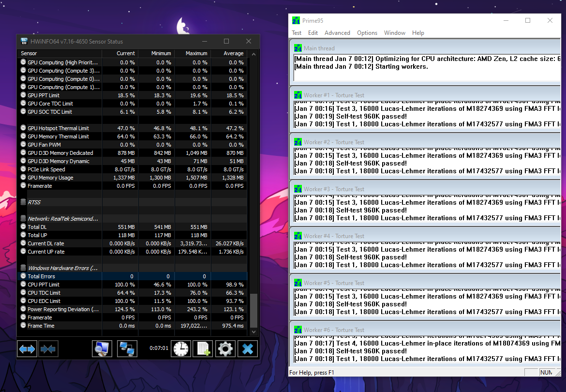This screenshot has height=392, width=566.
Task: Open HWiNFO sensor settings gear
Action: [225, 349]
